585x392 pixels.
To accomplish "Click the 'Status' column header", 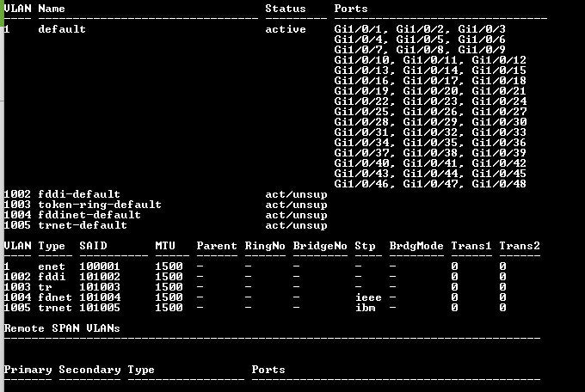I will coord(286,9).
